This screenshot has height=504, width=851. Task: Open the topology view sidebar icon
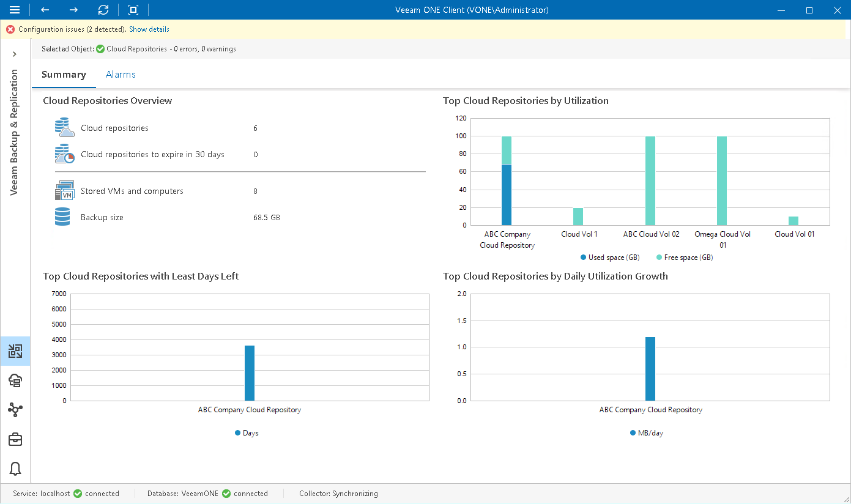15,410
